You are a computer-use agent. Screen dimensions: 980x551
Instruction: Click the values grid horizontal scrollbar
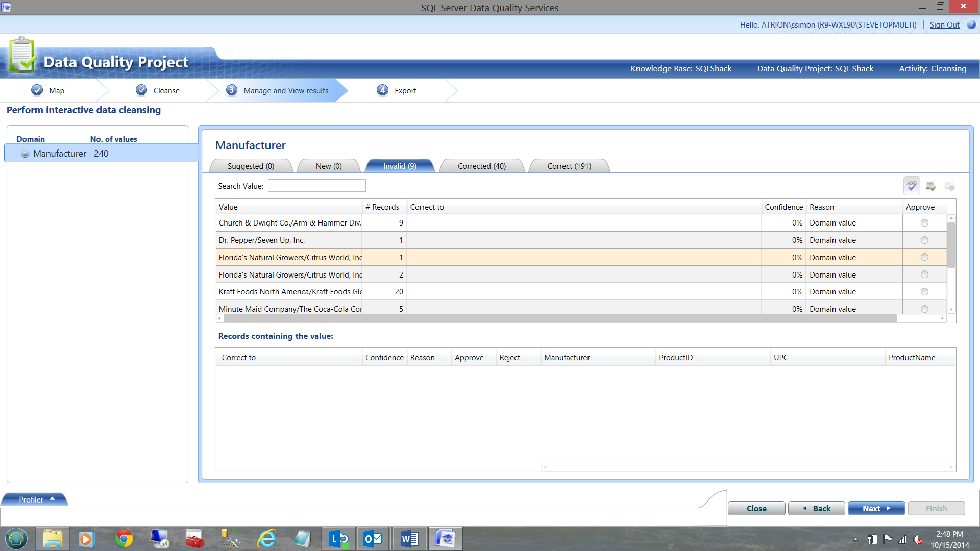tap(560, 318)
